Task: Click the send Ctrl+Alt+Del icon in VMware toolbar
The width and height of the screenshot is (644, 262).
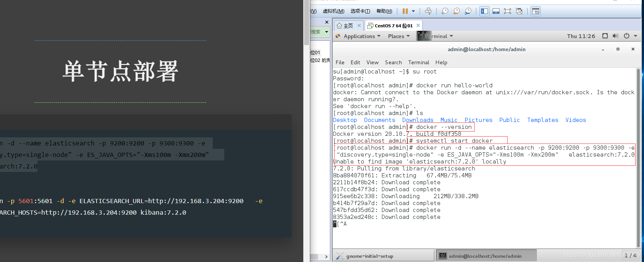Action: coord(428,11)
